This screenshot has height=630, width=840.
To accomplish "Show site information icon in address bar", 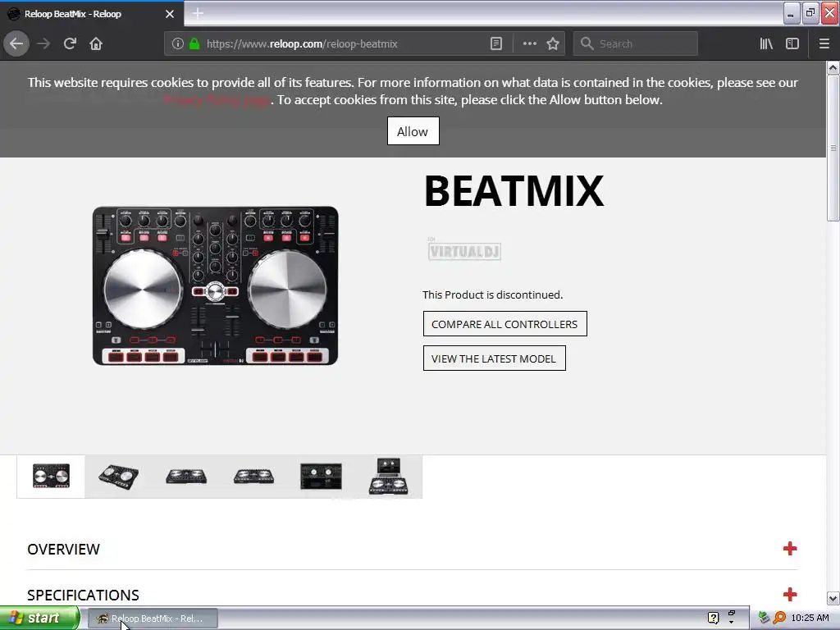I will click(x=178, y=44).
